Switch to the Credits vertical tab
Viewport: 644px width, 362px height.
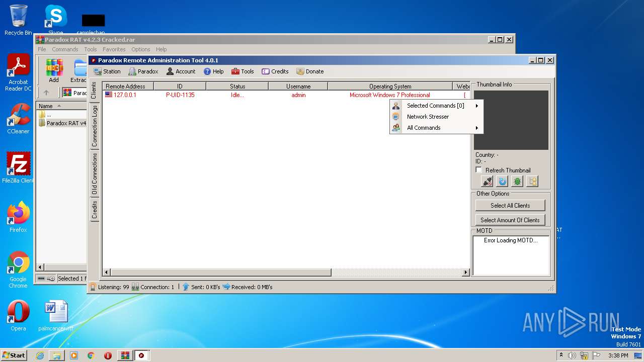pos(94,210)
